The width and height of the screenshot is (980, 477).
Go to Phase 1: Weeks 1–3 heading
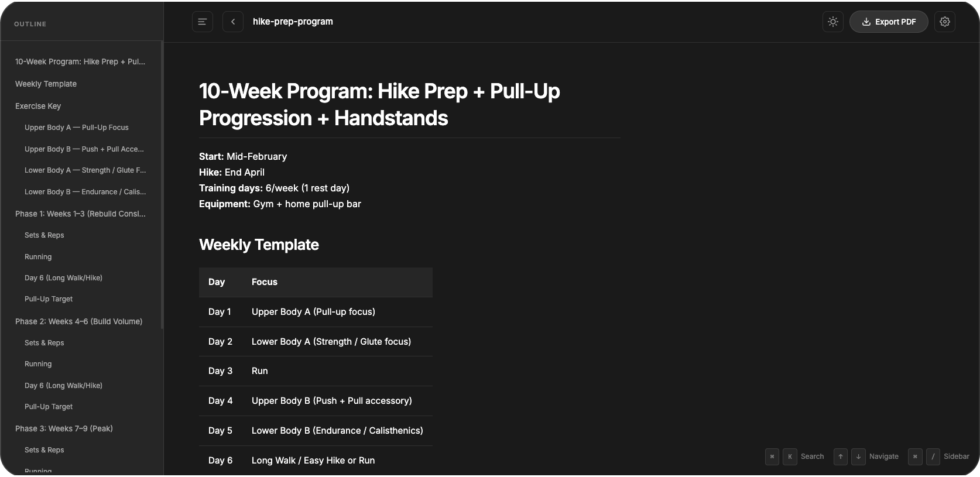pyautogui.click(x=80, y=214)
